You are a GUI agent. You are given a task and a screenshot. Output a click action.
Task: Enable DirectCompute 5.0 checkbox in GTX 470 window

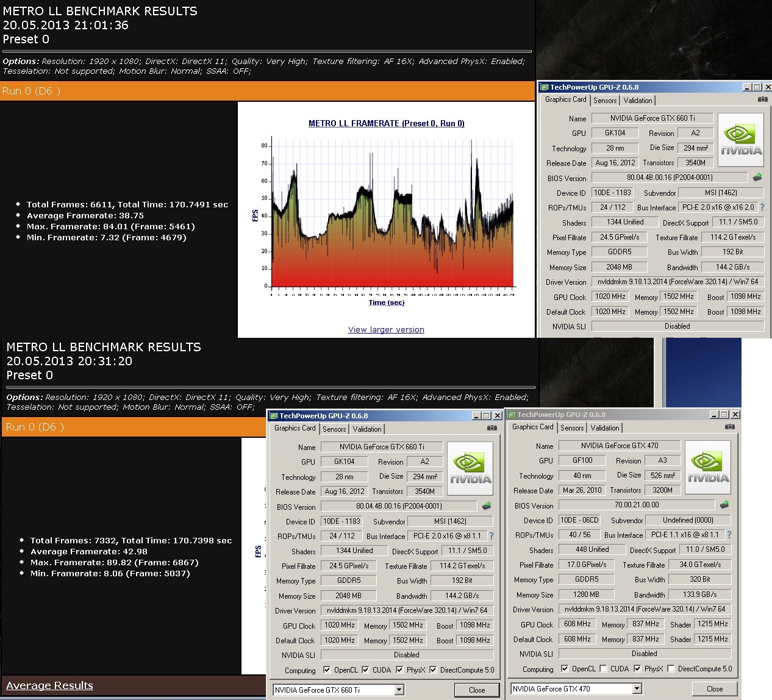671,669
